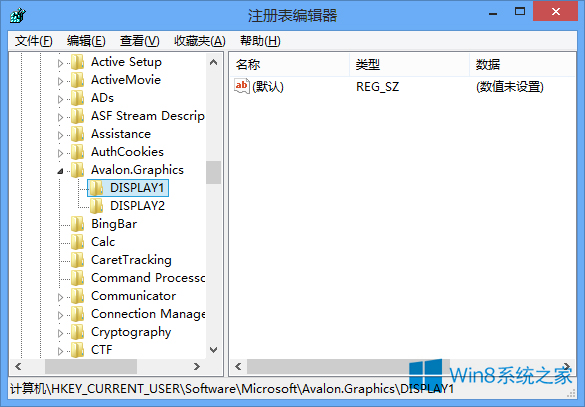Expand the Active Setup key

click(x=60, y=63)
